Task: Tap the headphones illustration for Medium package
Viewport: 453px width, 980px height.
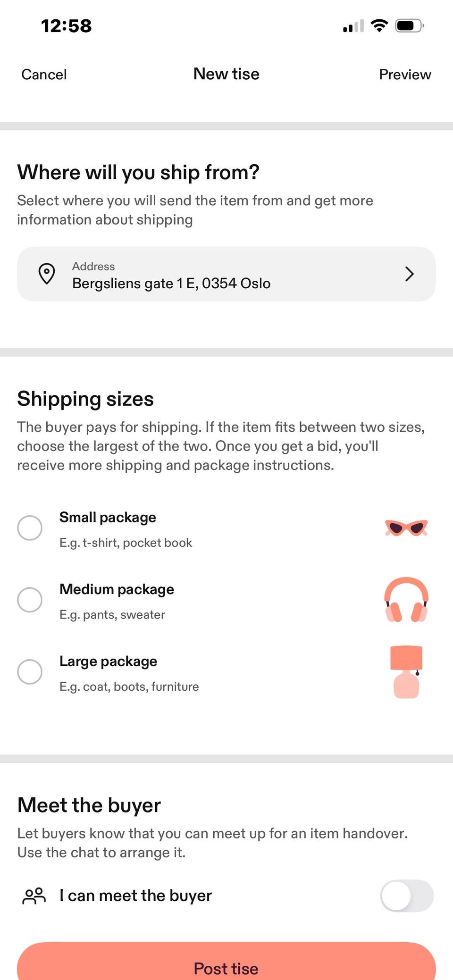Action: [x=406, y=600]
